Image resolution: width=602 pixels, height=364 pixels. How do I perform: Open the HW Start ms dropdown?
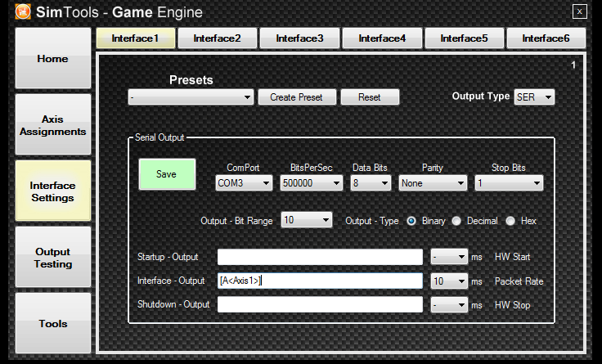tap(449, 257)
